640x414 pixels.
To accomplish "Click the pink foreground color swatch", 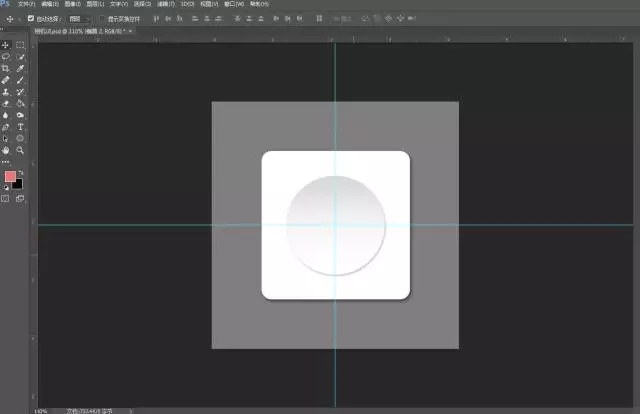I will [x=10, y=176].
